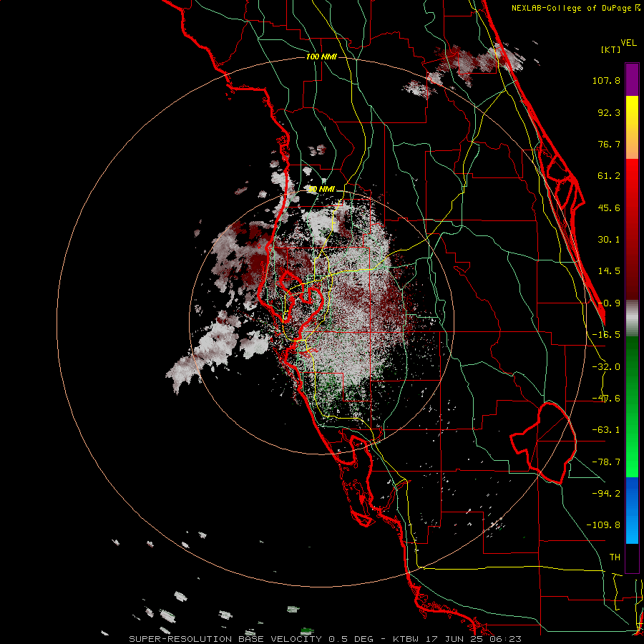Click the 50 NMI range ring label

click(321, 190)
